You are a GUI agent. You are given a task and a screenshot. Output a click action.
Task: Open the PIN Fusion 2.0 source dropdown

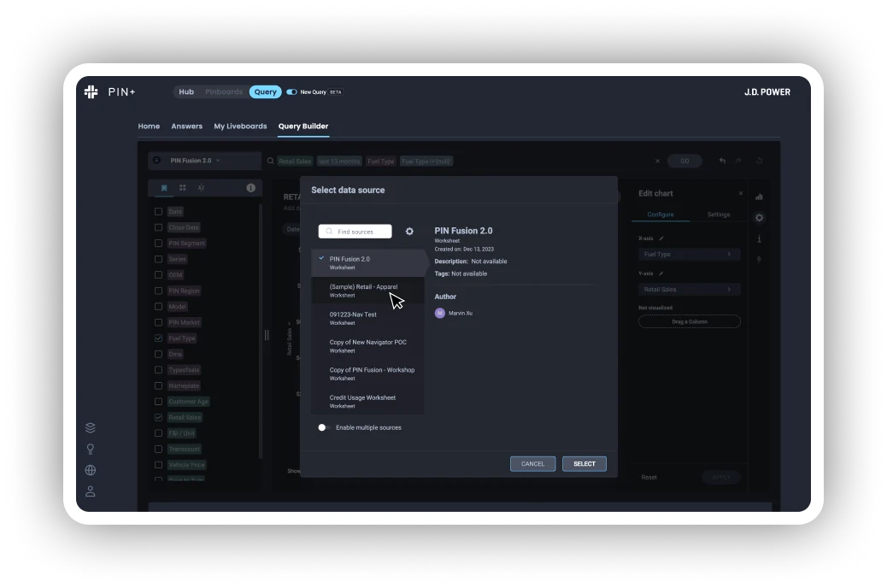click(204, 161)
